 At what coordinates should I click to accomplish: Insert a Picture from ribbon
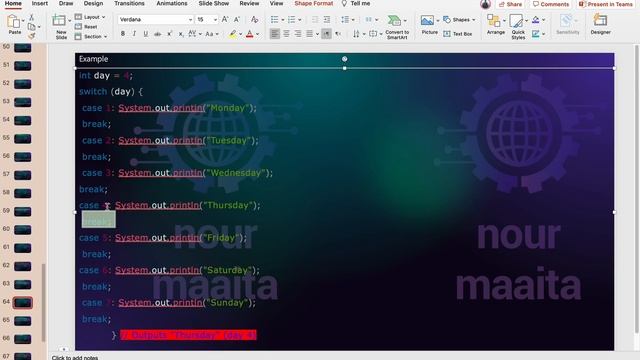(429, 24)
